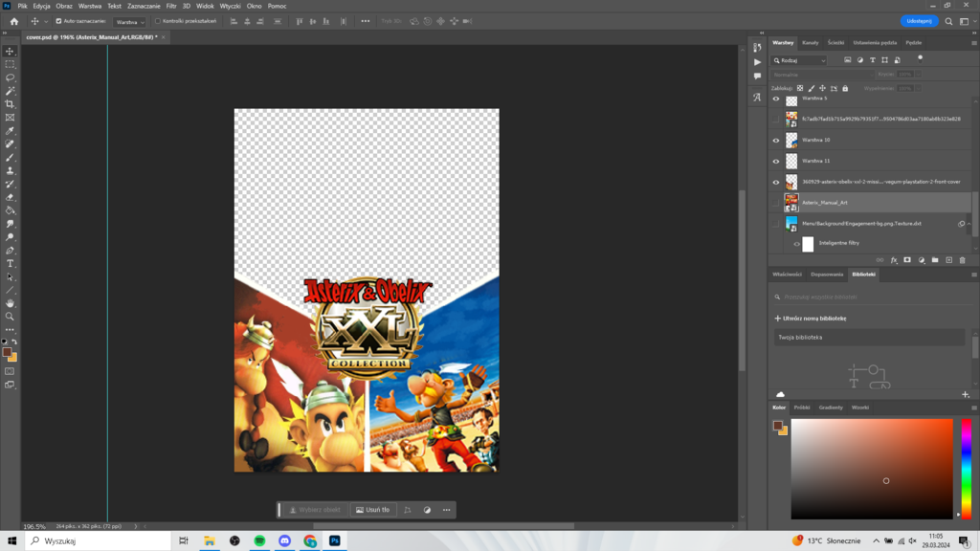The height and width of the screenshot is (551, 980).
Task: Collapse smart filters on Engagement-bg layer
Action: click(969, 224)
